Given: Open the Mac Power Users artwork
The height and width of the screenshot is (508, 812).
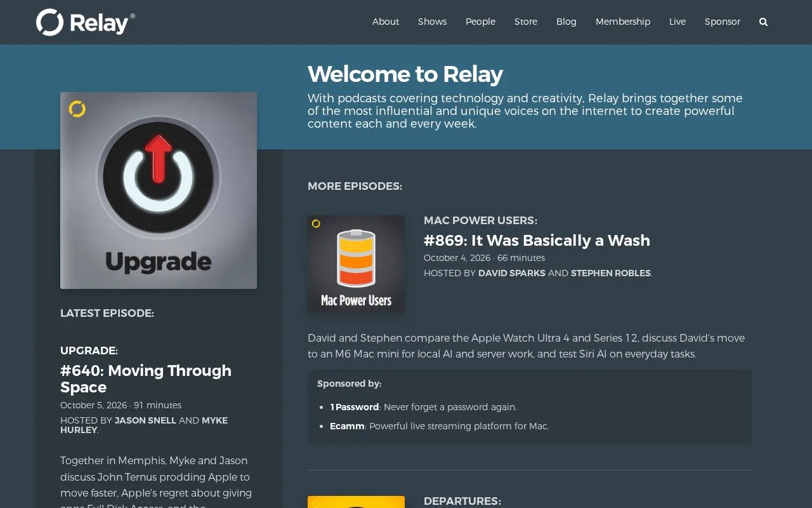Looking at the screenshot, I should [356, 264].
